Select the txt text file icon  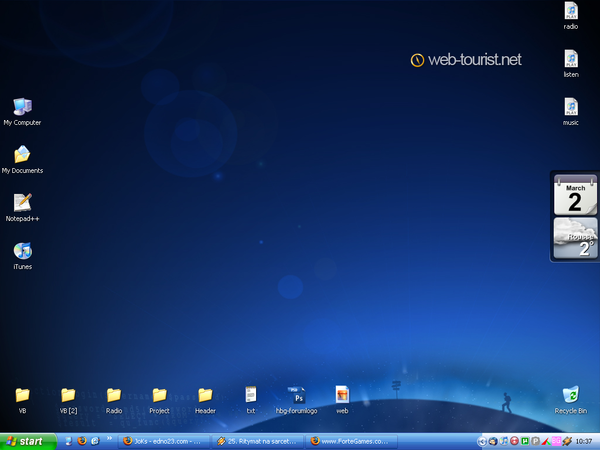click(251, 400)
